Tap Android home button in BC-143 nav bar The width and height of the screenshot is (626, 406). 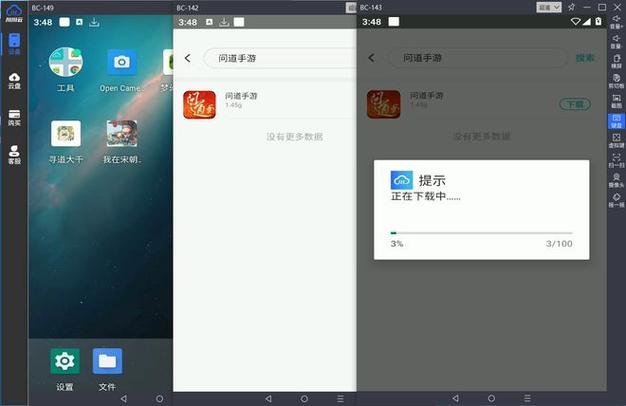pyautogui.click(x=491, y=398)
